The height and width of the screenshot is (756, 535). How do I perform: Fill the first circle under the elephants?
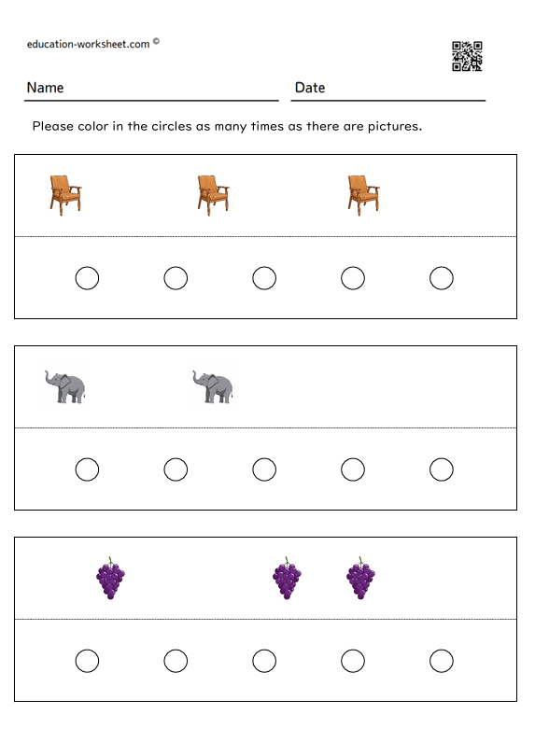pyautogui.click(x=88, y=469)
